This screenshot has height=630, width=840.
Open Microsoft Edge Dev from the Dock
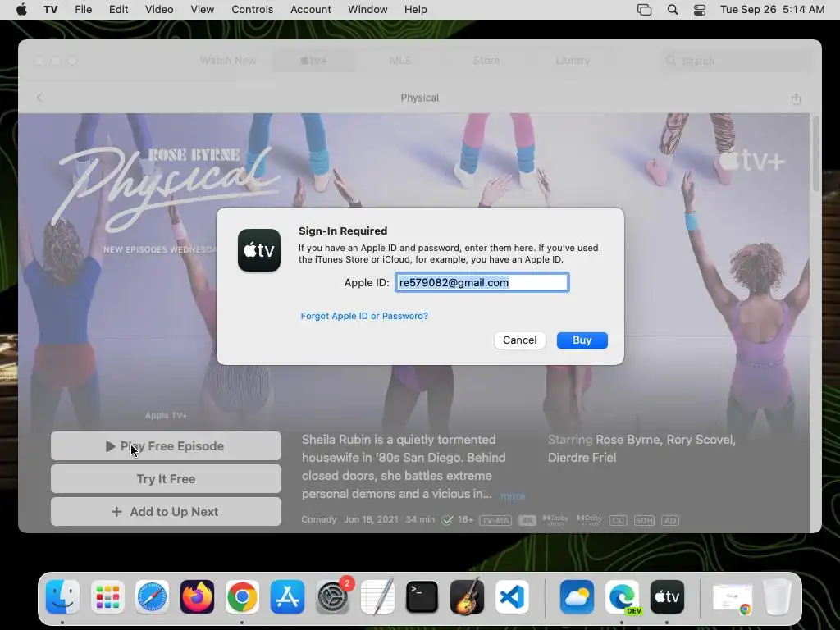coord(622,596)
